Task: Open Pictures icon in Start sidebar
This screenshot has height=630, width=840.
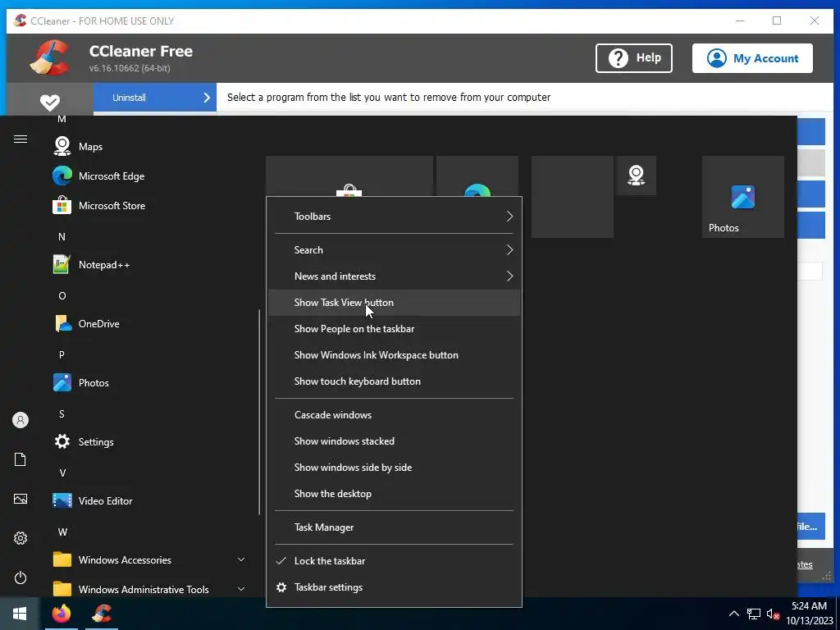Action: 21,499
